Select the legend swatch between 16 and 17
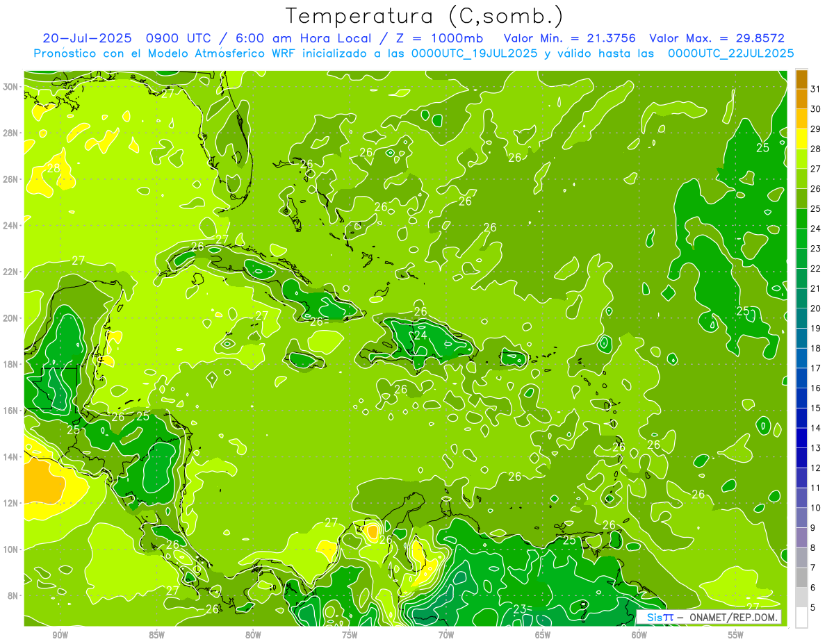Image resolution: width=834 pixels, height=644 pixels. pyautogui.click(x=801, y=378)
